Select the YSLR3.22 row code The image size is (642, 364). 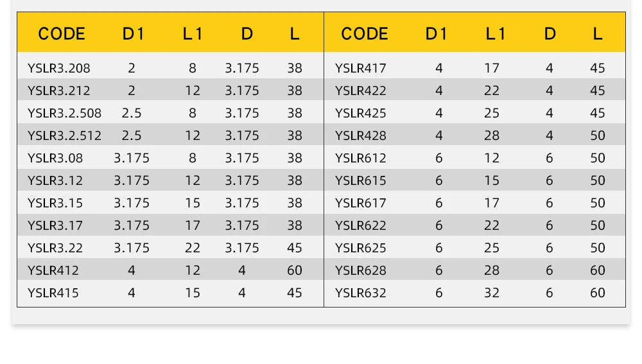[55, 248]
